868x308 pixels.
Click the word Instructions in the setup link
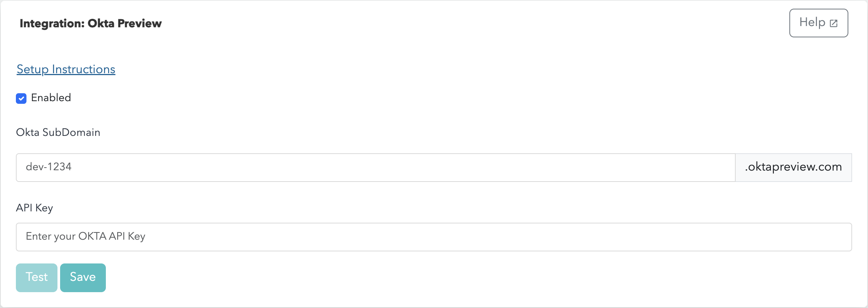[84, 69]
